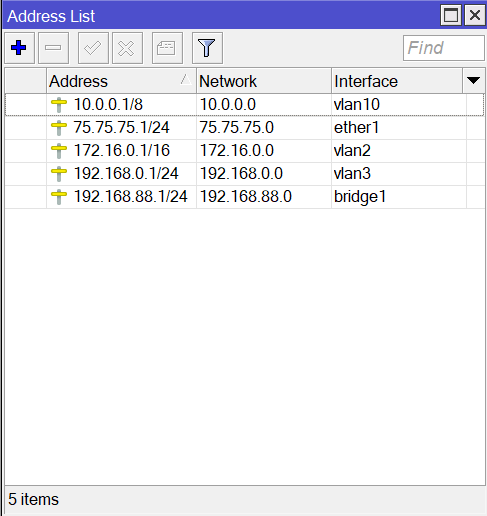Close the Address List window
This screenshot has height=516, width=487.
tap(475, 15)
